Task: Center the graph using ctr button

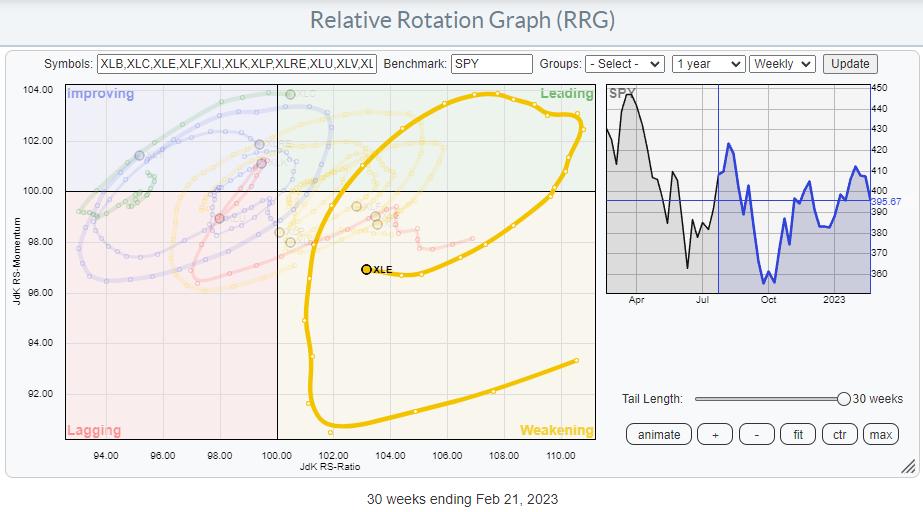Action: 840,434
